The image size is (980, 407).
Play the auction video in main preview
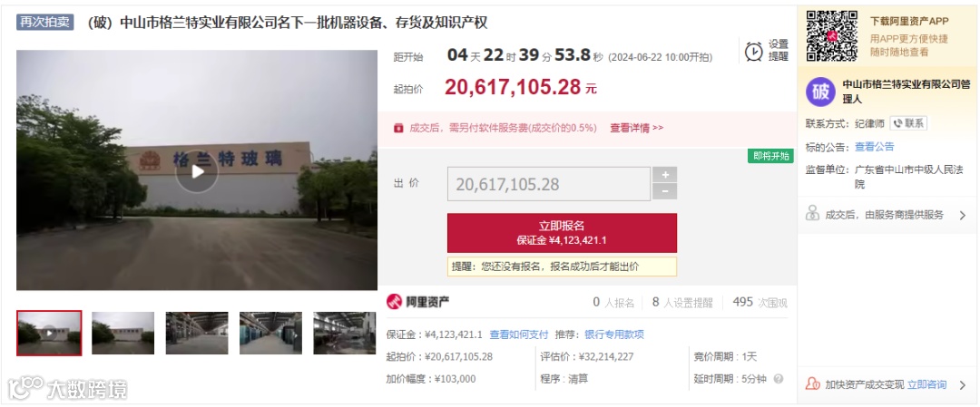197,171
